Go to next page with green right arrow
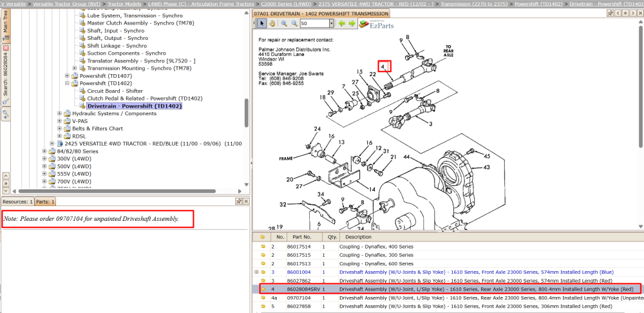 (352, 23)
